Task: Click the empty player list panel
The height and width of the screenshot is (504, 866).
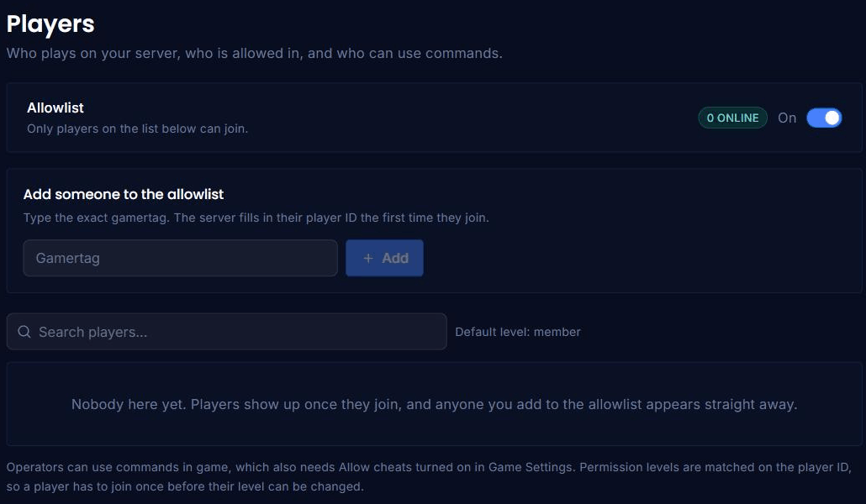Action: click(434, 403)
